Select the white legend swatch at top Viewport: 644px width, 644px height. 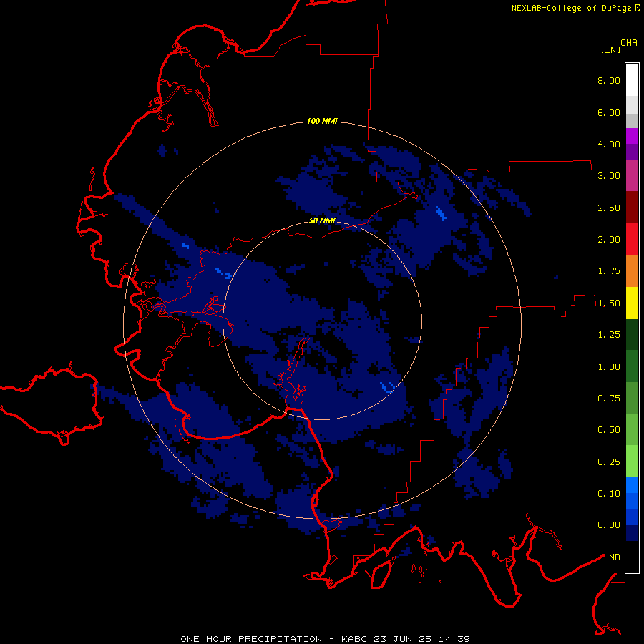[x=632, y=80]
